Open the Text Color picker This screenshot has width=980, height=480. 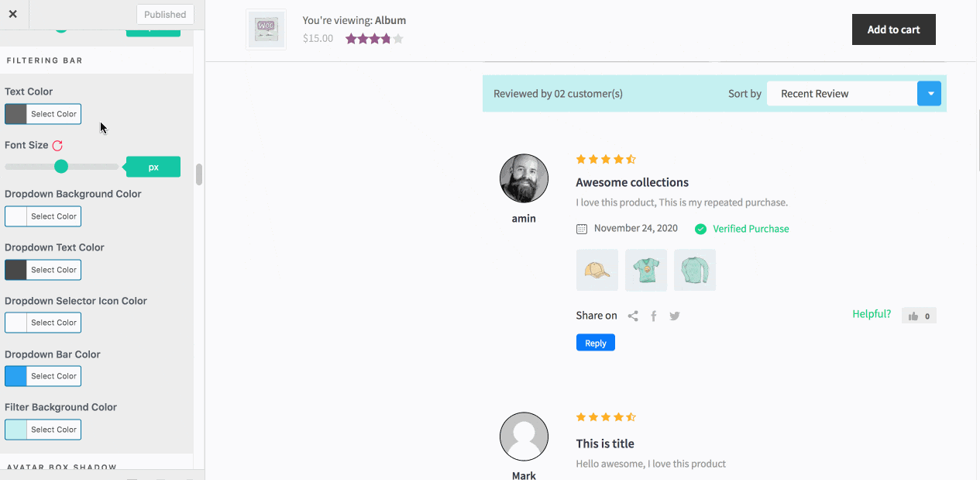(43, 113)
